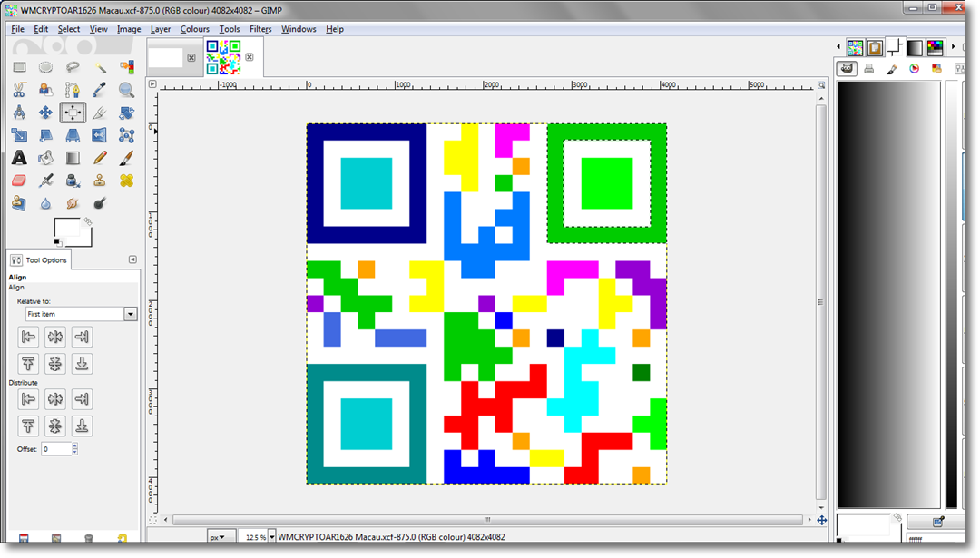Choose the Heal tool
The height and width of the screenshot is (558, 980).
point(126,181)
